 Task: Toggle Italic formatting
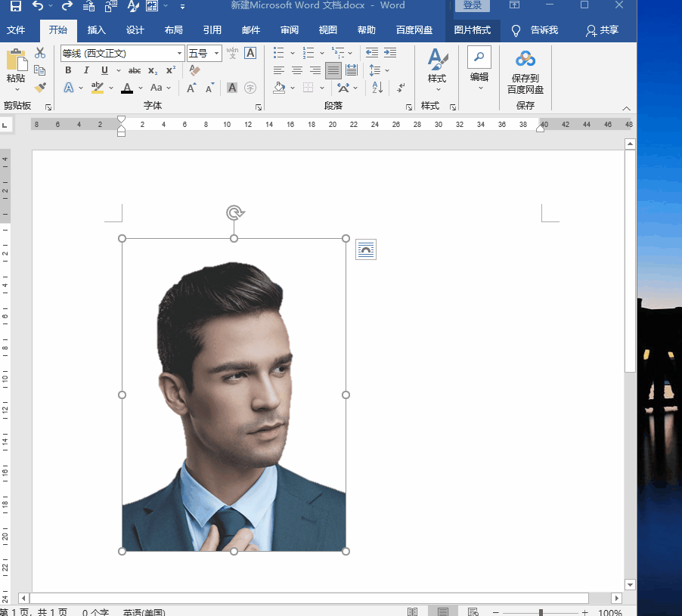pos(86,70)
